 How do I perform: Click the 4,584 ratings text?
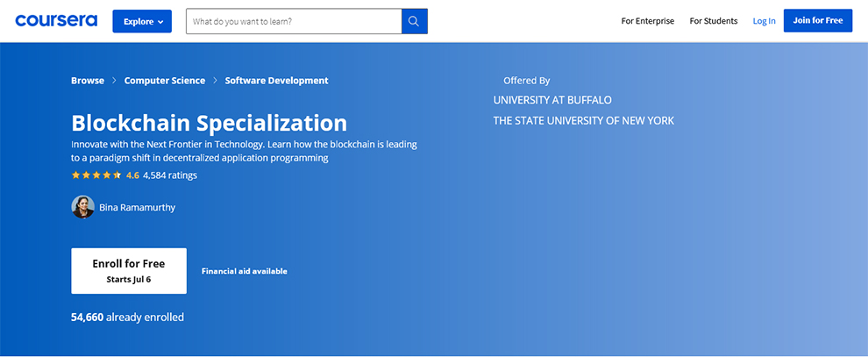[x=170, y=175]
